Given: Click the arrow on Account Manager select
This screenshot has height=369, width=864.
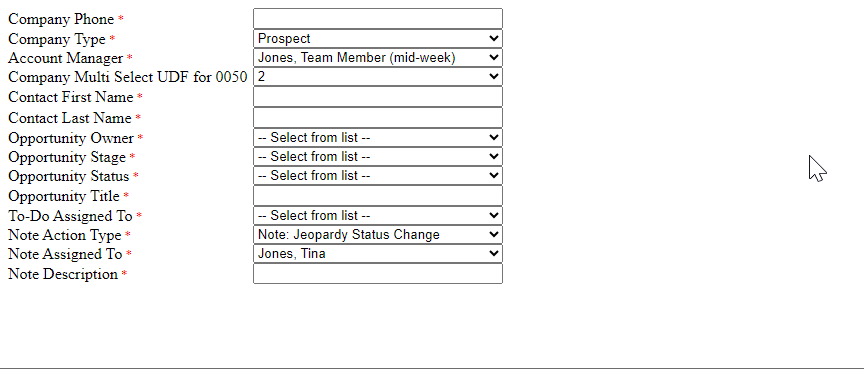Looking at the screenshot, I should click(494, 57).
